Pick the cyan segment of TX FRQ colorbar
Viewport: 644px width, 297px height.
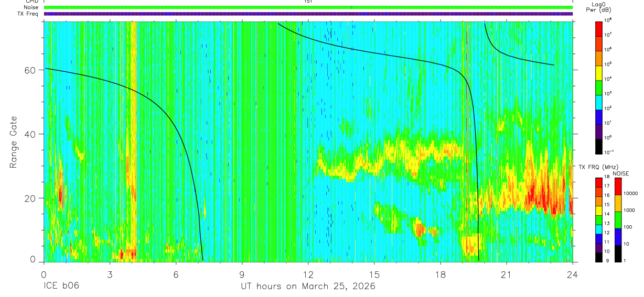[598, 229]
